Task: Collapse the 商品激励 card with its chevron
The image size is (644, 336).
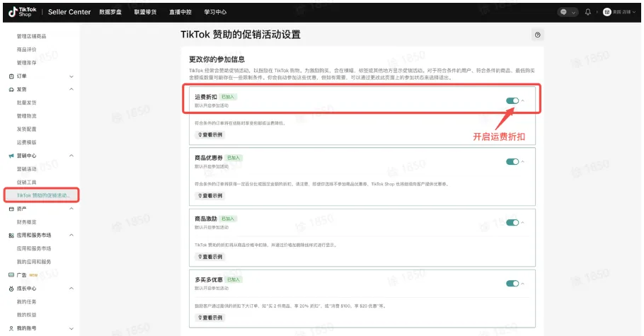Action: click(x=523, y=223)
